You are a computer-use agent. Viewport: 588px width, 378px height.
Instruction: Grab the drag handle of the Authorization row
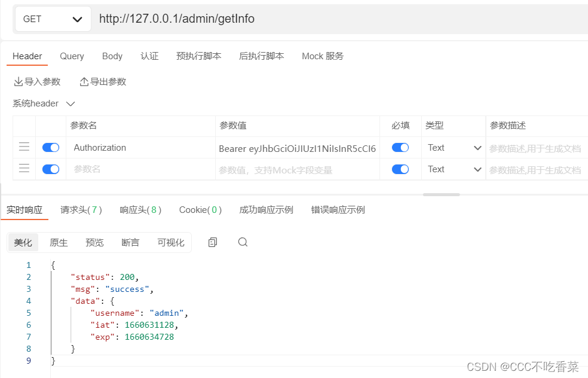pos(23,147)
